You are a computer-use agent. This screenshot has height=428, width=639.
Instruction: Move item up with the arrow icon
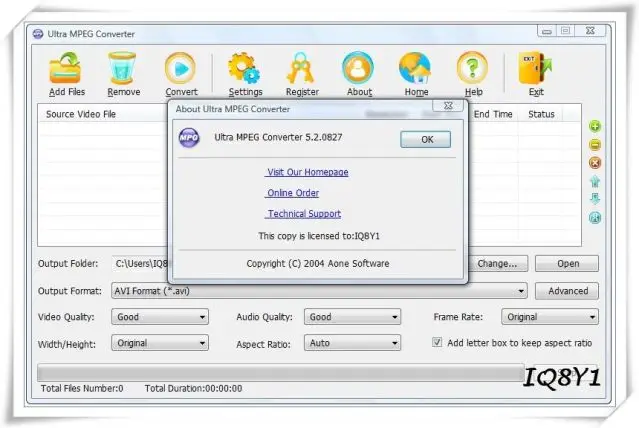pyautogui.click(x=595, y=181)
